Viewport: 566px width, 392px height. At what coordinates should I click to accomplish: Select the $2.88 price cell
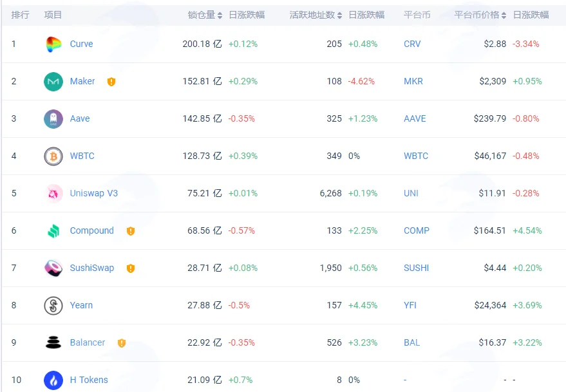click(x=495, y=44)
